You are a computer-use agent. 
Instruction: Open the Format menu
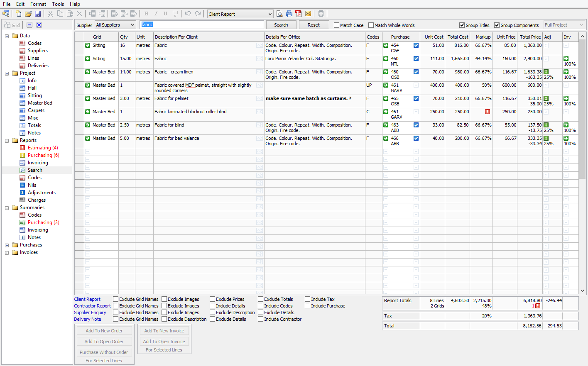(x=38, y=4)
